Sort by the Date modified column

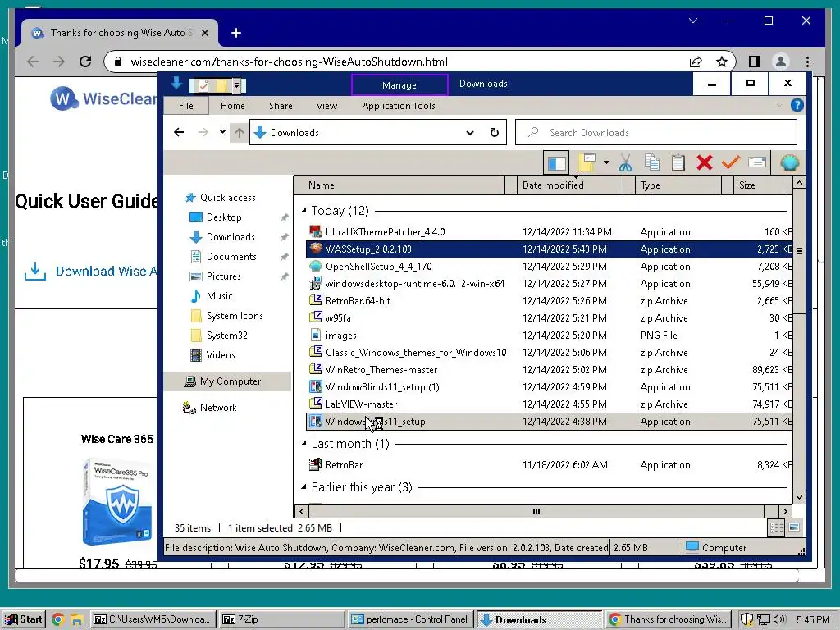[570, 185]
